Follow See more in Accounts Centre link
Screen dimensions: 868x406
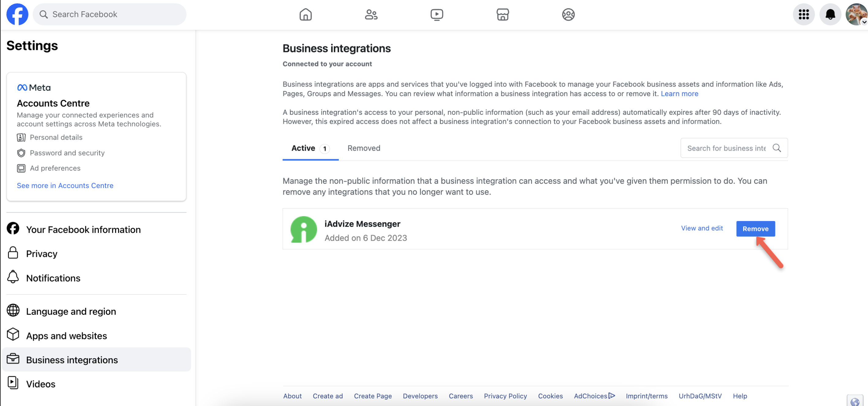[x=65, y=186]
